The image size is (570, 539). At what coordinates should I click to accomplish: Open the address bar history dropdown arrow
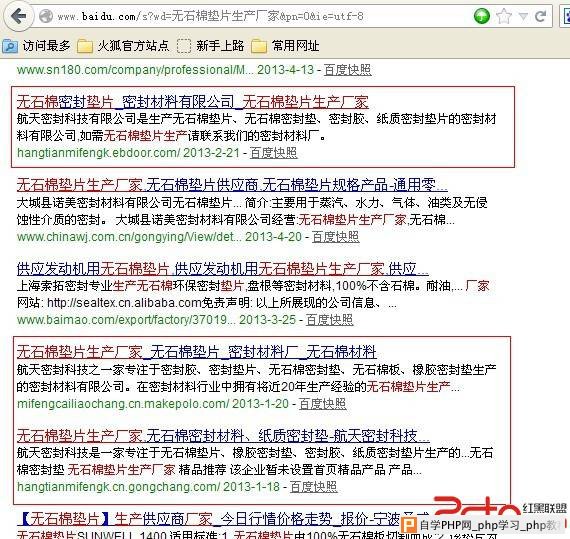[523, 16]
